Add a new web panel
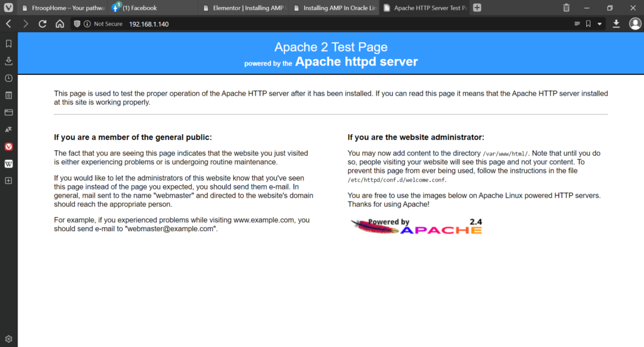This screenshot has width=644, height=347. (9, 181)
